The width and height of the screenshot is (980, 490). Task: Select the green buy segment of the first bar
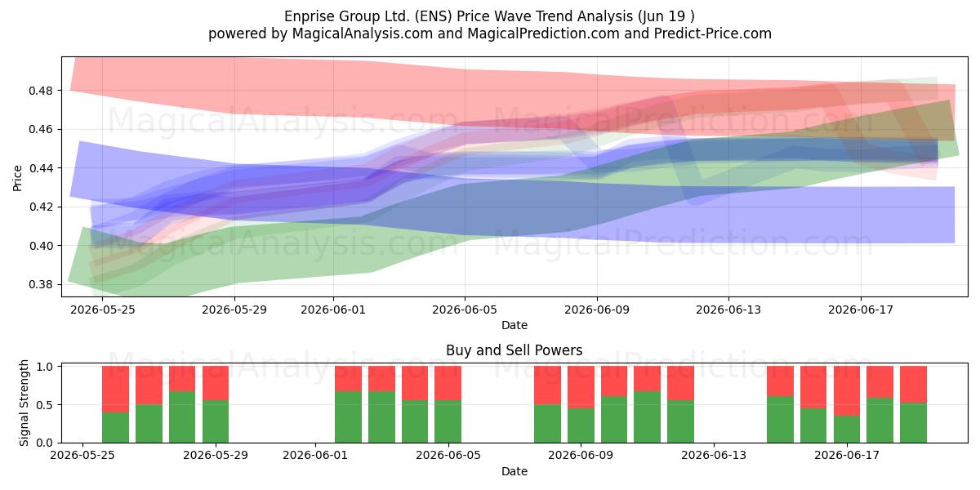[116, 427]
